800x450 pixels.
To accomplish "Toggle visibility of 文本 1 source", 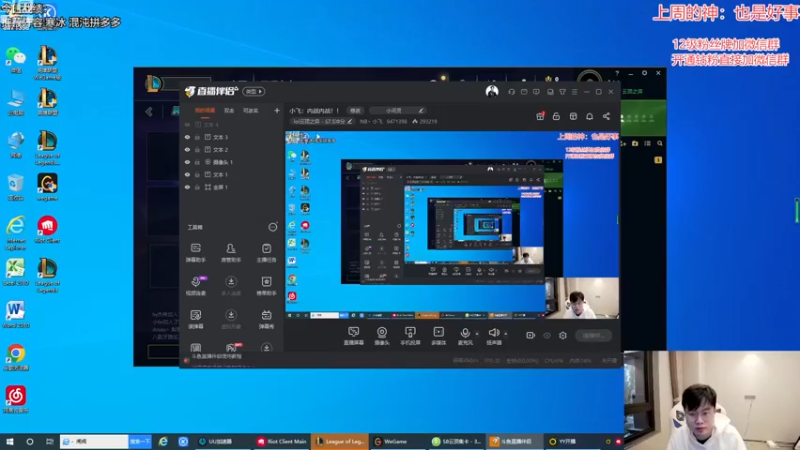I will 187,174.
